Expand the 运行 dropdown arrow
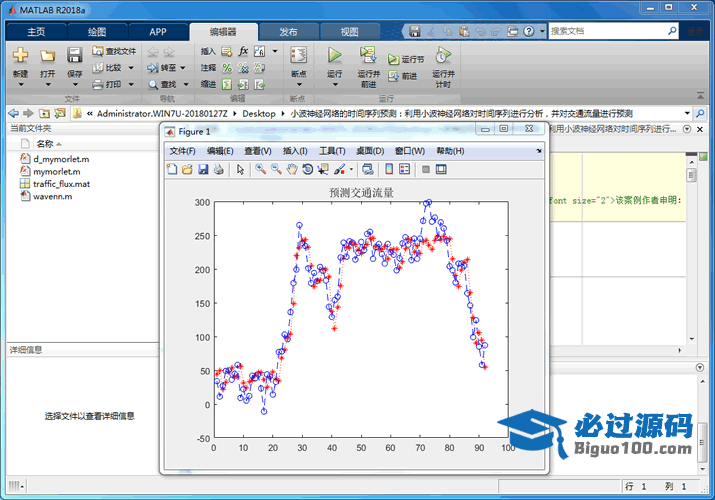 [335, 84]
